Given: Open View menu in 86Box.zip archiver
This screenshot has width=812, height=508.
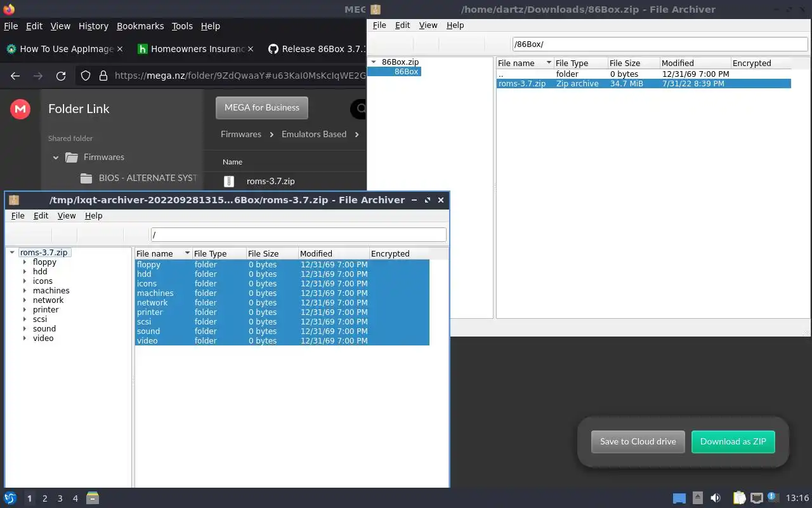Looking at the screenshot, I should click(x=428, y=25).
